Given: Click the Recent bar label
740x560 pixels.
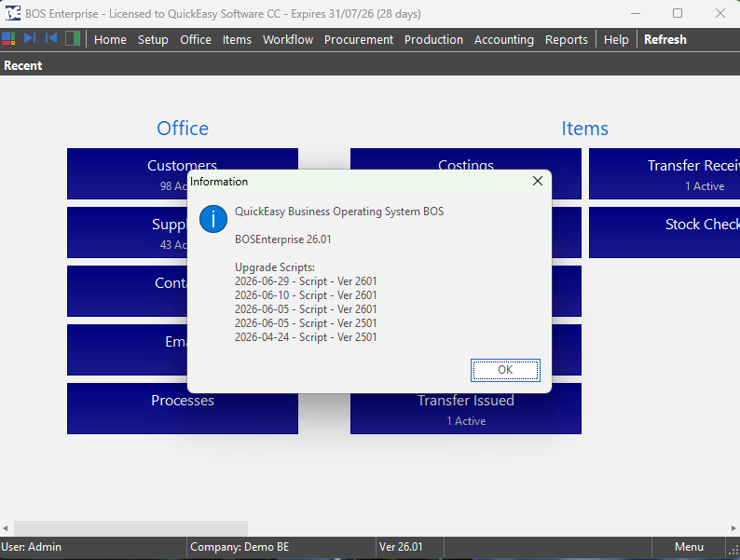Looking at the screenshot, I should [x=23, y=65].
